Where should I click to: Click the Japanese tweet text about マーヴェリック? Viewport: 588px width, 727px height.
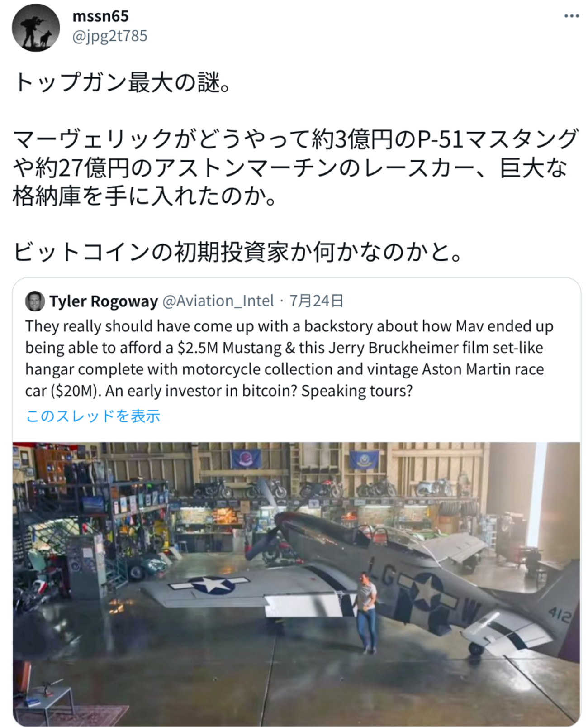(295, 167)
